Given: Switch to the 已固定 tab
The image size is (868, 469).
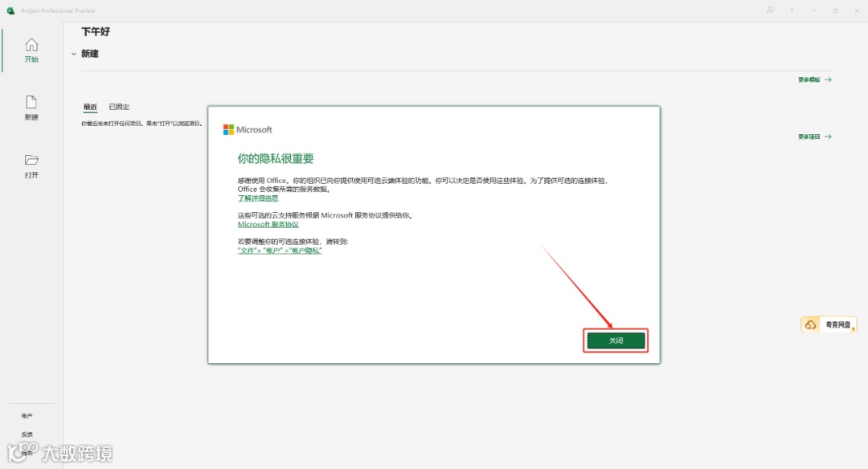Looking at the screenshot, I should click(x=119, y=107).
